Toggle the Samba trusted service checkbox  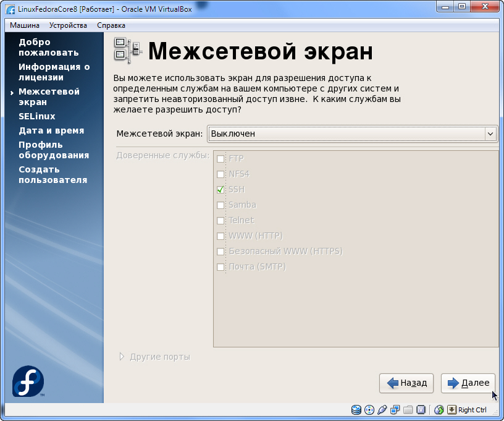[x=220, y=205]
